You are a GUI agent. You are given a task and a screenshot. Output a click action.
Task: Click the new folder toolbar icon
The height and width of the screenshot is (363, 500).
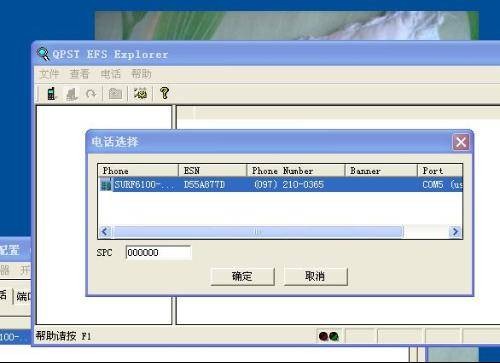pyautogui.click(x=115, y=94)
